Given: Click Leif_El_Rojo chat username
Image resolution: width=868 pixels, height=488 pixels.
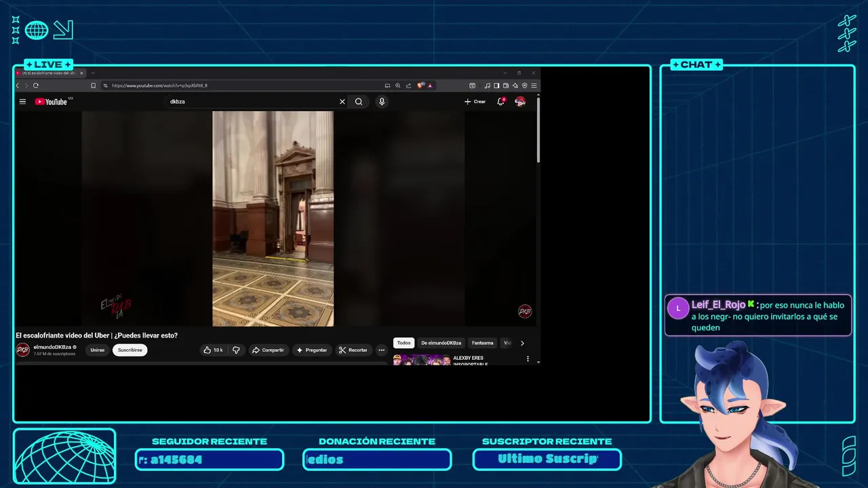Looking at the screenshot, I should (x=718, y=305).
